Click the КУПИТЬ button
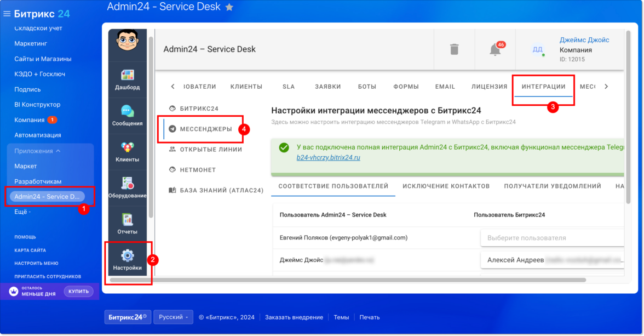Screen dimensions: 644x336 [x=78, y=291]
